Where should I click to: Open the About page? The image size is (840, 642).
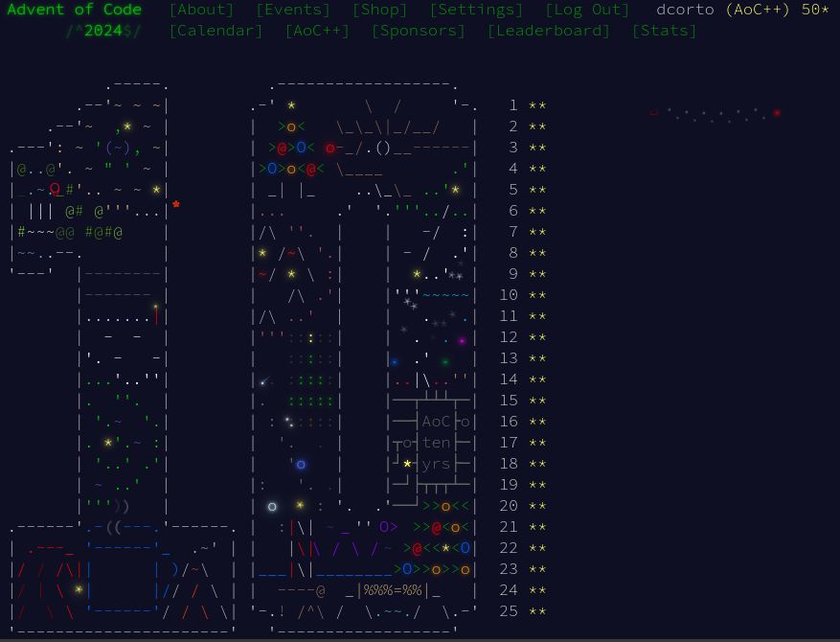[201, 10]
